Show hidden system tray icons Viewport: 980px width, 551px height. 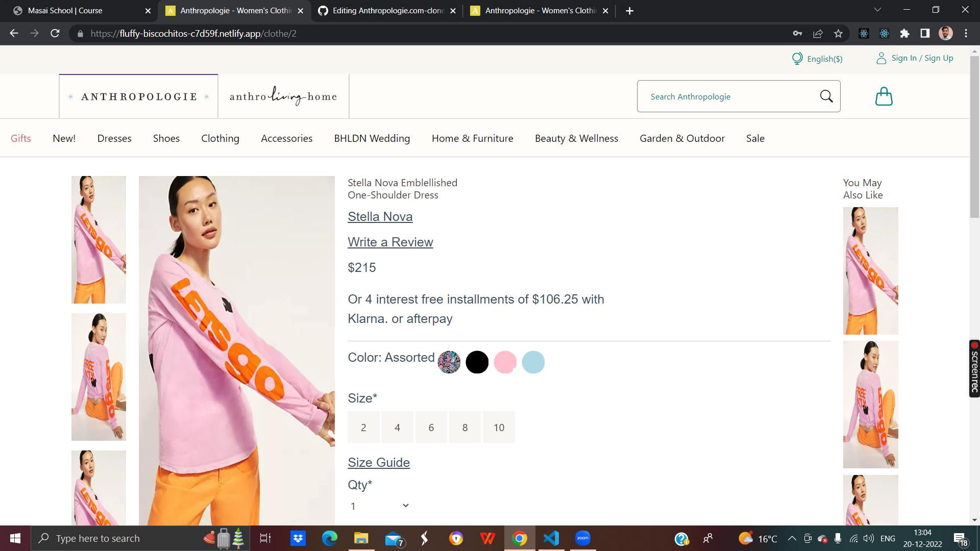point(792,538)
